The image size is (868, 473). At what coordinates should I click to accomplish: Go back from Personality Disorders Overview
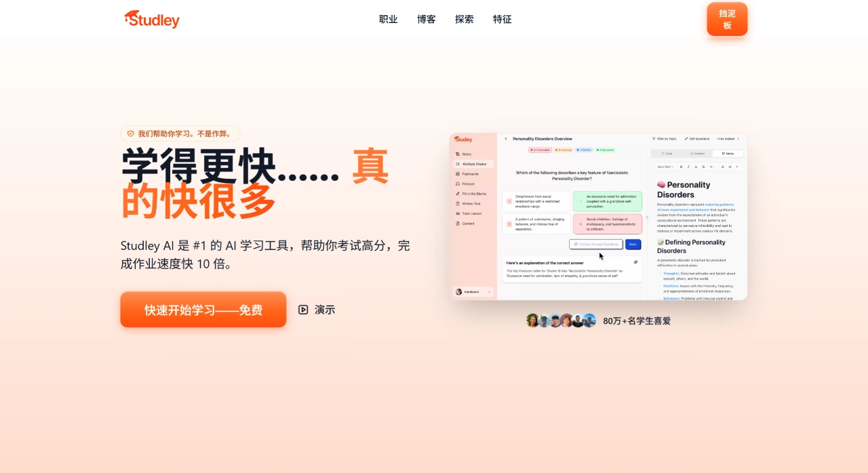506,139
